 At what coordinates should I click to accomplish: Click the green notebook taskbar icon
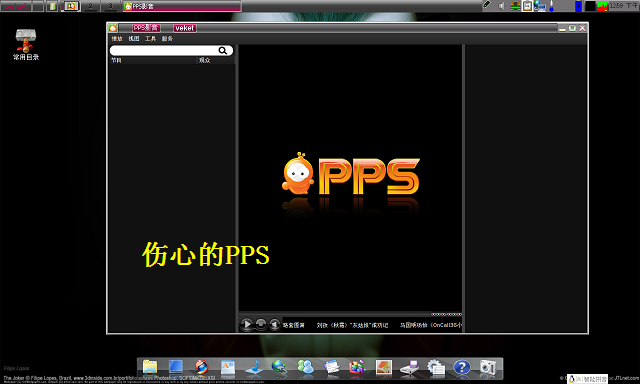click(x=52, y=6)
